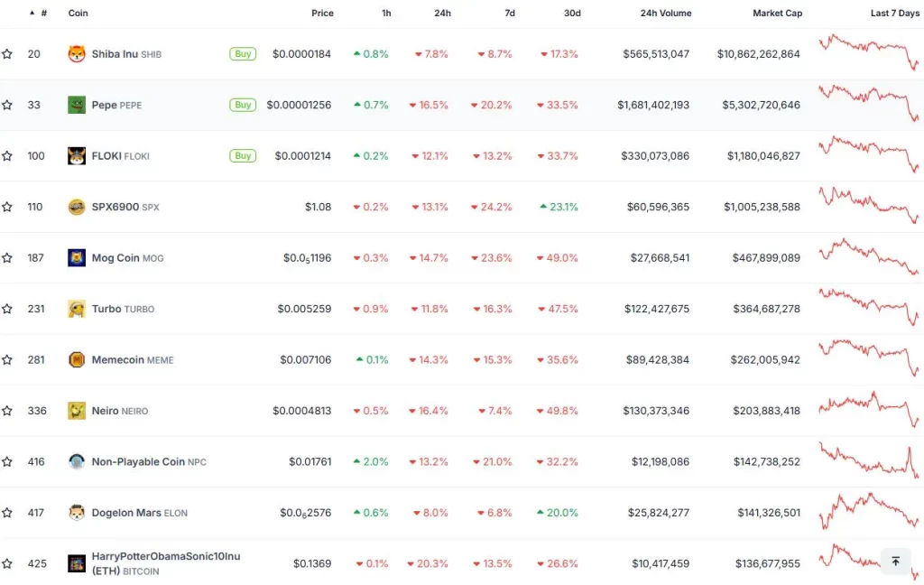924x585 pixels.
Task: Toggle watchlist star for Mog Coin
Action: (x=7, y=257)
